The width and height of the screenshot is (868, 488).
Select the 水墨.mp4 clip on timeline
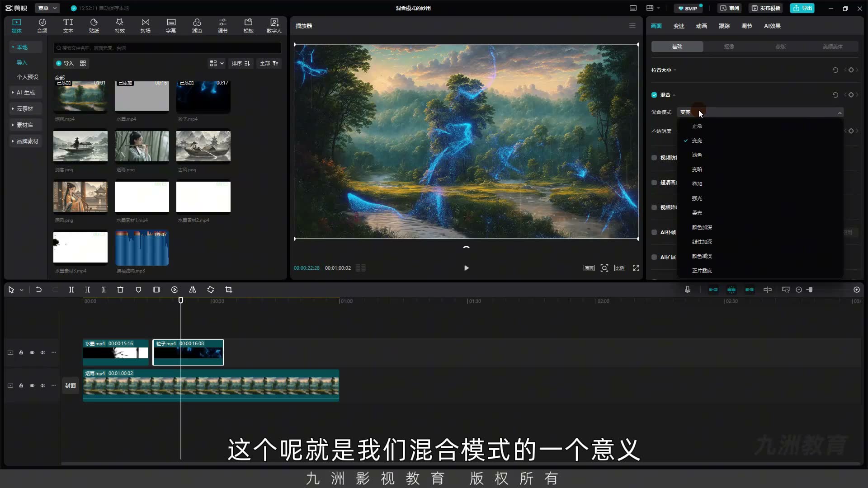click(116, 352)
